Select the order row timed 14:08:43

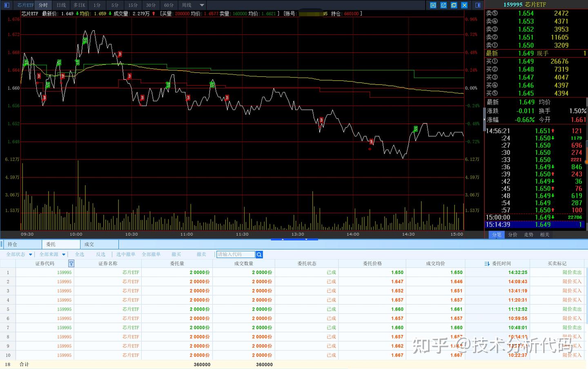point(292,282)
